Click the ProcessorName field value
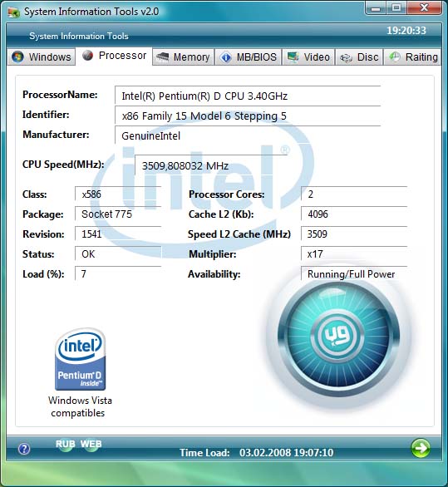The height and width of the screenshot is (487, 448). tap(248, 96)
